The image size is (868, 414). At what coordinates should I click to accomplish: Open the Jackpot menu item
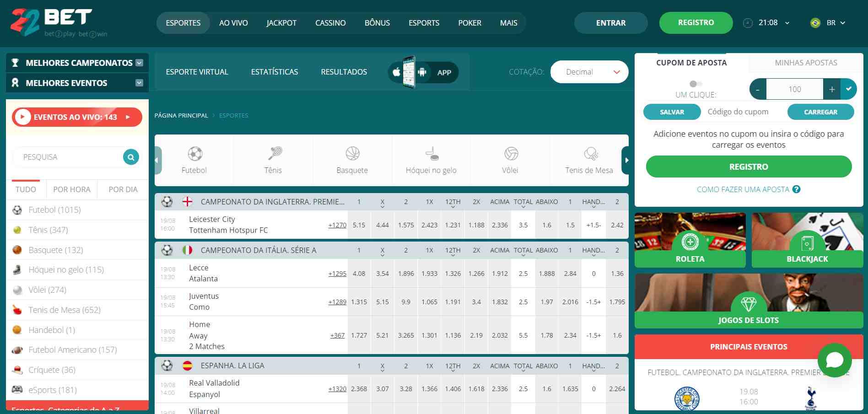click(x=281, y=23)
